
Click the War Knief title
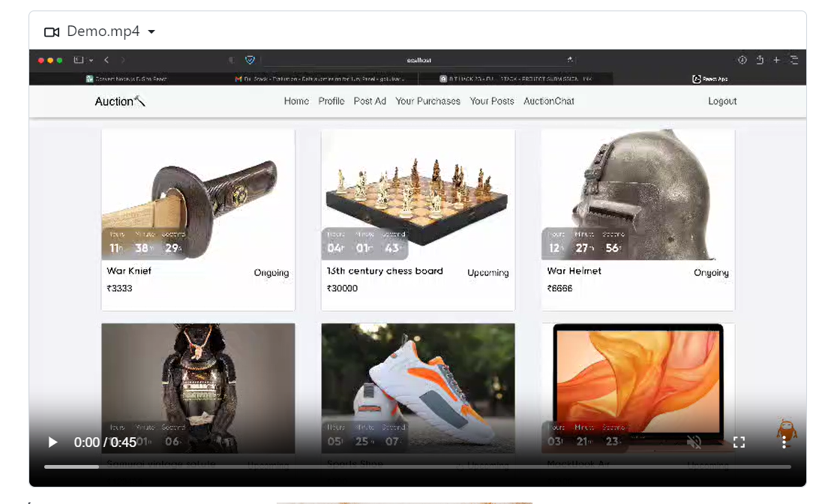click(x=129, y=271)
